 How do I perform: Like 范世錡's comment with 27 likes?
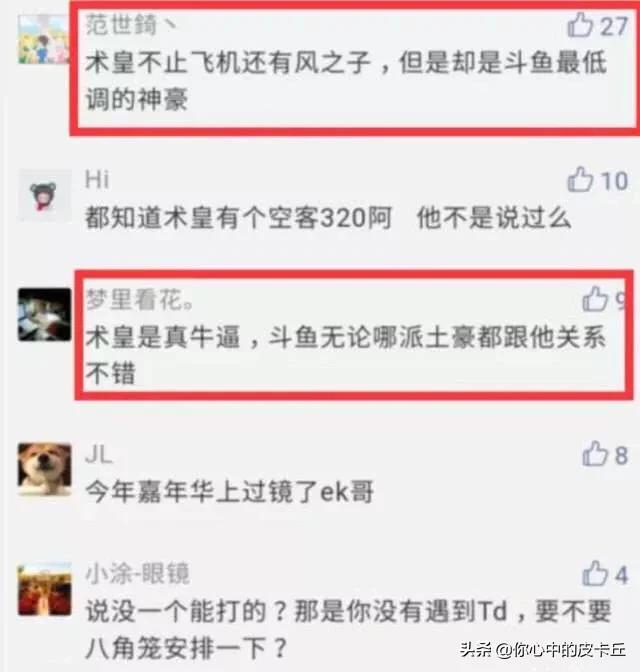tap(580, 25)
